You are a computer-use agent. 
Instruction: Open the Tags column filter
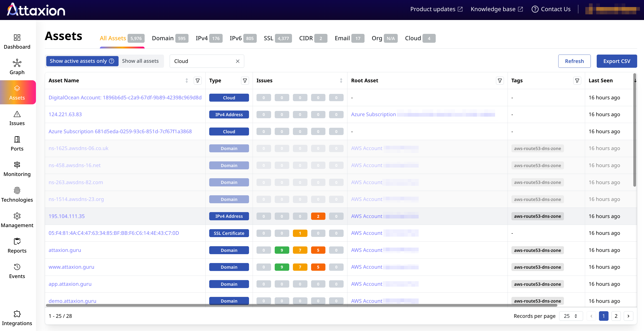tap(577, 80)
